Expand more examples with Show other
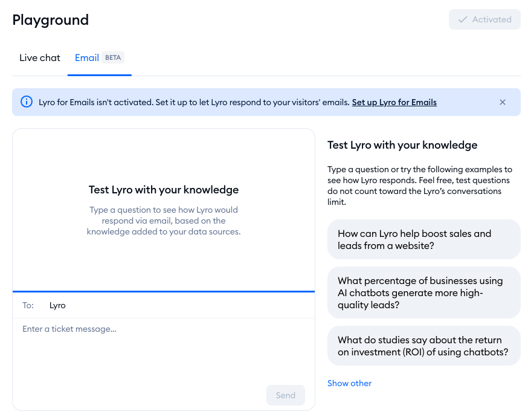Image resolution: width=531 pixels, height=420 pixels. coord(349,383)
